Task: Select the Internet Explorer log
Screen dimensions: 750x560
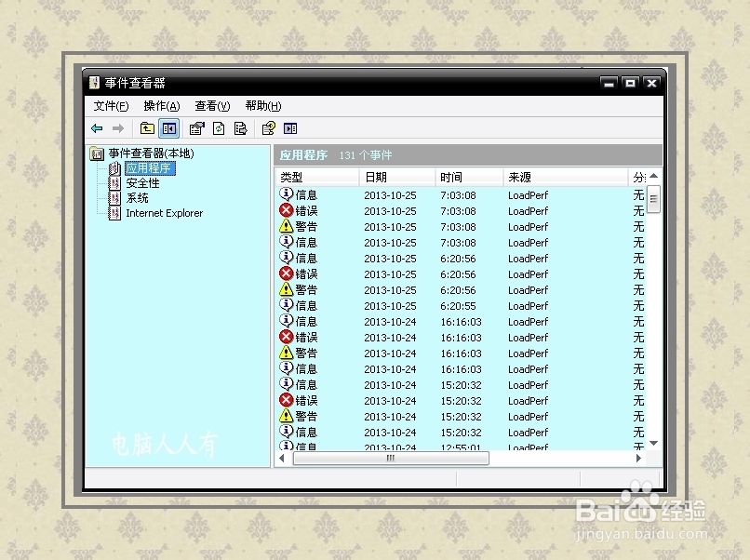Action: (x=166, y=213)
